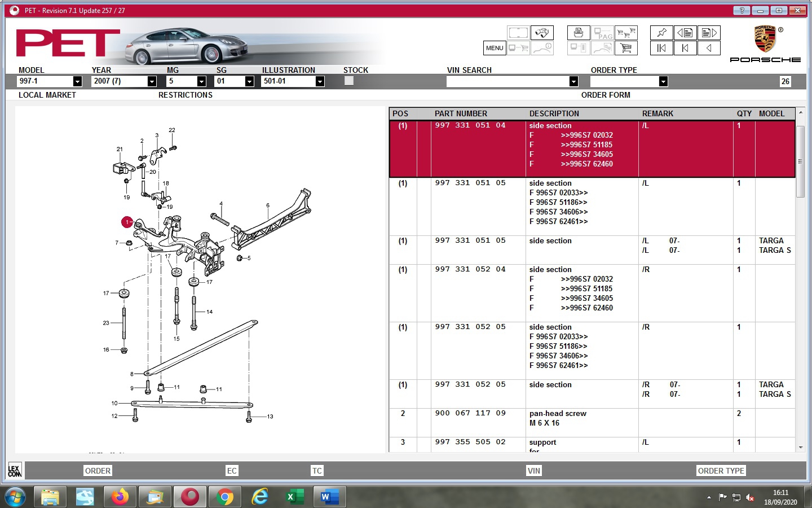Expand the MODEL dropdown
The height and width of the screenshot is (508, 812).
click(x=77, y=81)
